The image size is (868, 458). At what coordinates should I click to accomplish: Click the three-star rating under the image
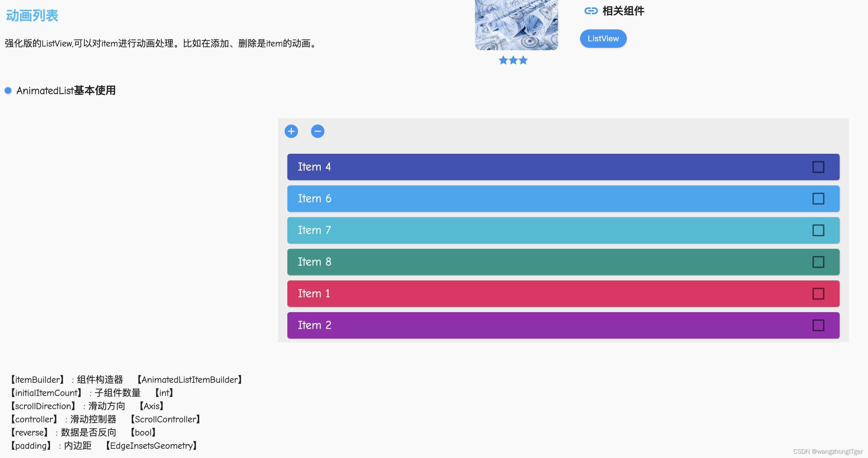coord(513,60)
